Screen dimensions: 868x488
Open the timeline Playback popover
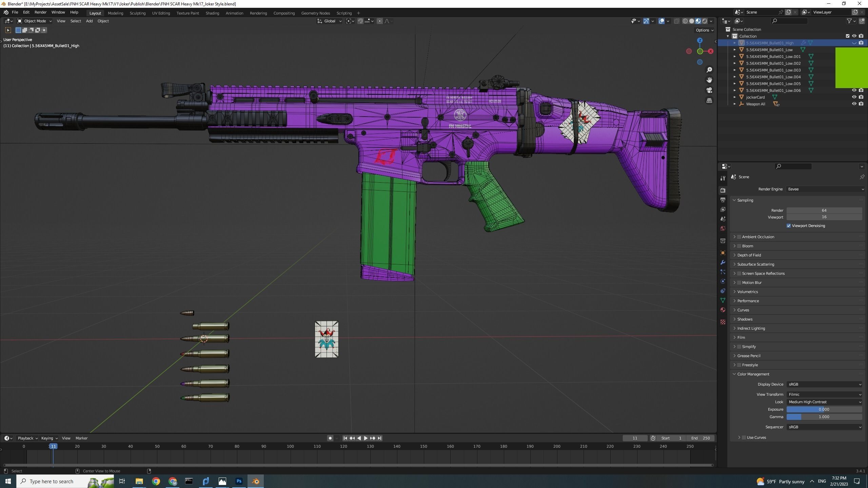(27, 438)
